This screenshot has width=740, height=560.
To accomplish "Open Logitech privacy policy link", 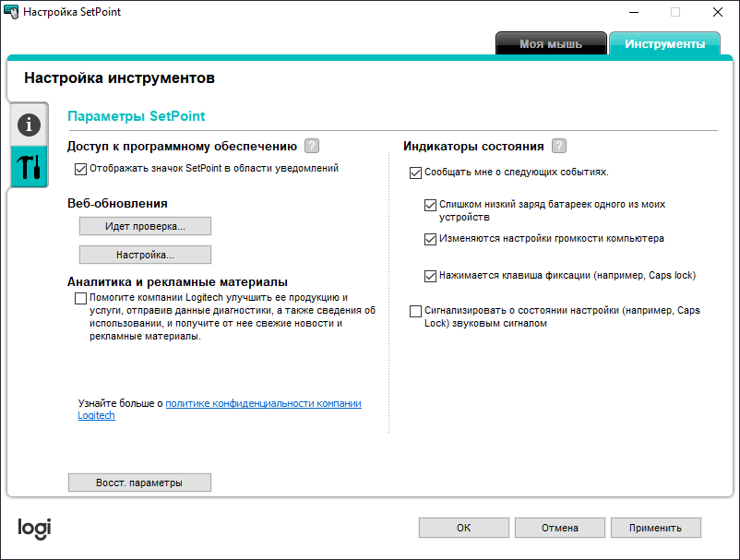I will (263, 403).
